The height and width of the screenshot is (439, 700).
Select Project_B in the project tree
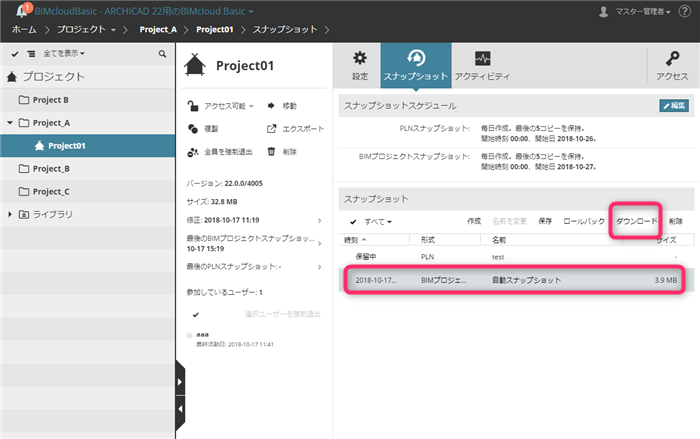[x=88, y=168]
